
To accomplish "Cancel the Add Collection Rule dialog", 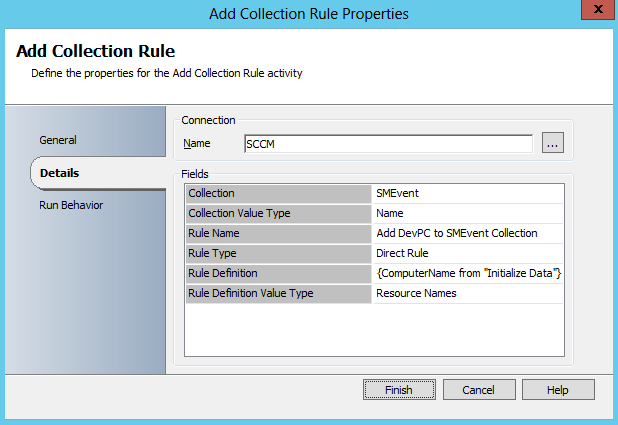I will (479, 389).
